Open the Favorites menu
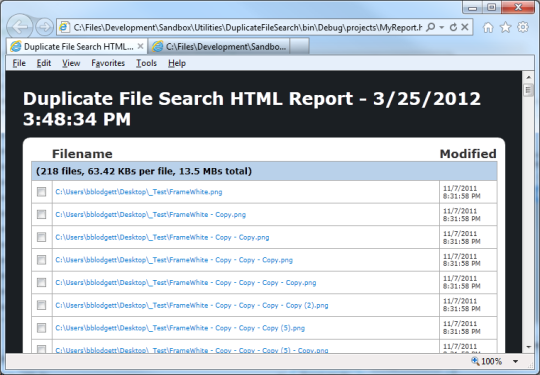The image size is (540, 375). tap(108, 63)
